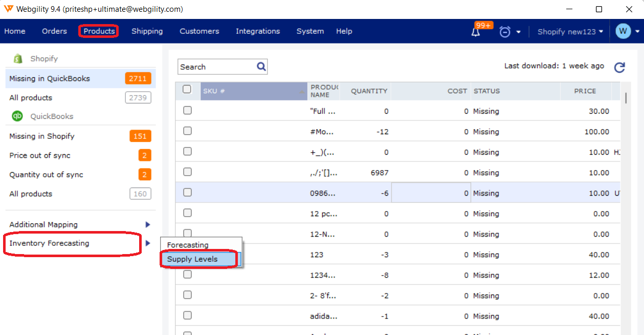Open the Help menu
644x335 pixels.
pyautogui.click(x=344, y=31)
